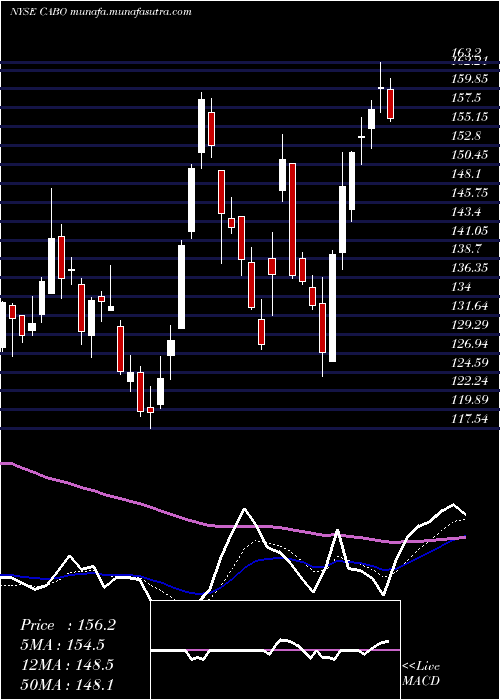Click the 155.15 price axis label
Screen dimensions: 500x700
[470, 117]
